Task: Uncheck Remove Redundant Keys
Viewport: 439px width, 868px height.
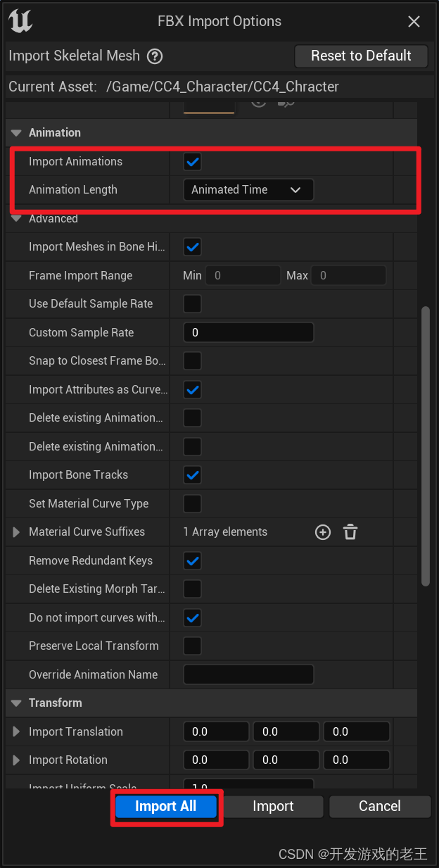Action: pyautogui.click(x=192, y=560)
